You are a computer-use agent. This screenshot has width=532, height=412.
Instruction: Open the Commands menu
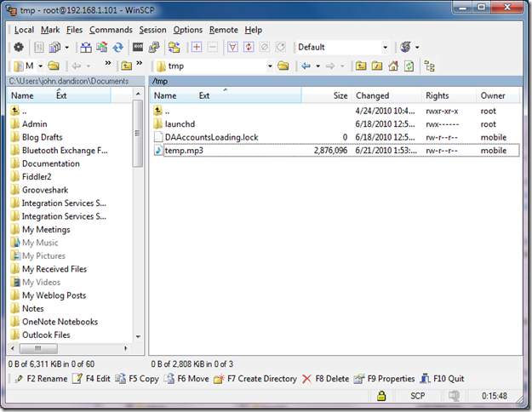pos(111,30)
